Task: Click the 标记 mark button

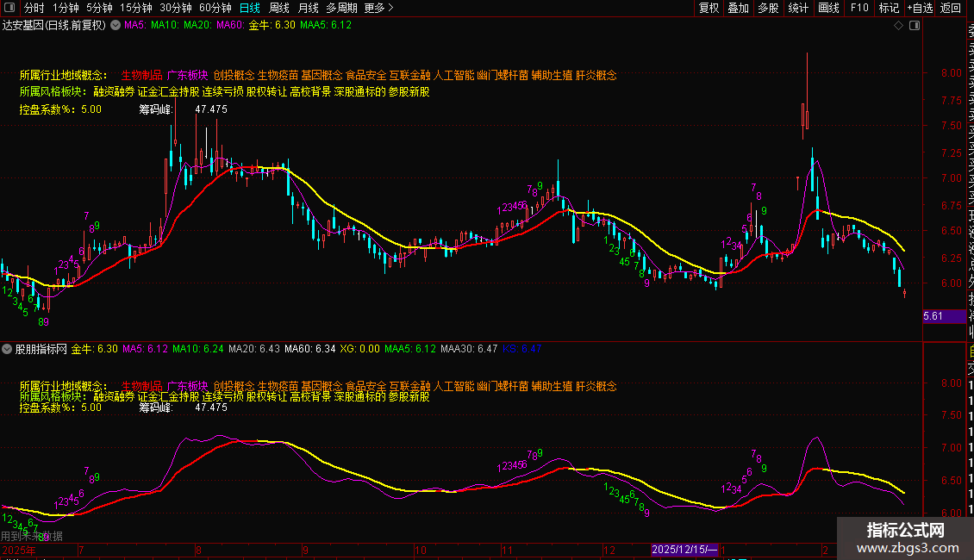Action: 889,8
